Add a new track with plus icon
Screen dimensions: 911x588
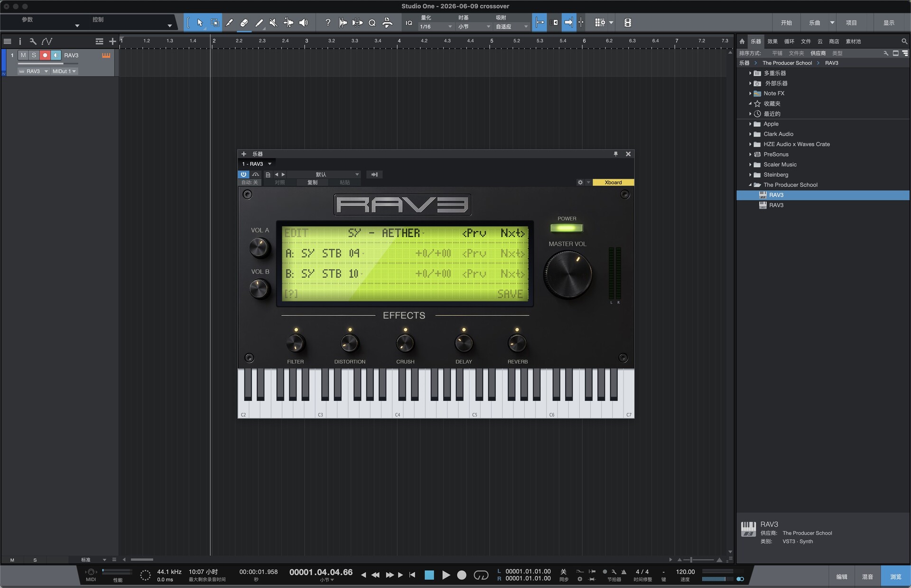tap(112, 41)
